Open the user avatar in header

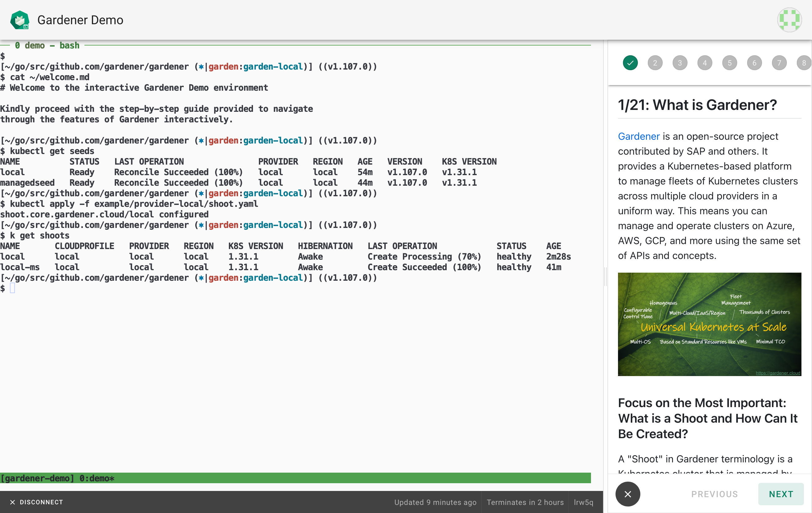click(x=789, y=20)
